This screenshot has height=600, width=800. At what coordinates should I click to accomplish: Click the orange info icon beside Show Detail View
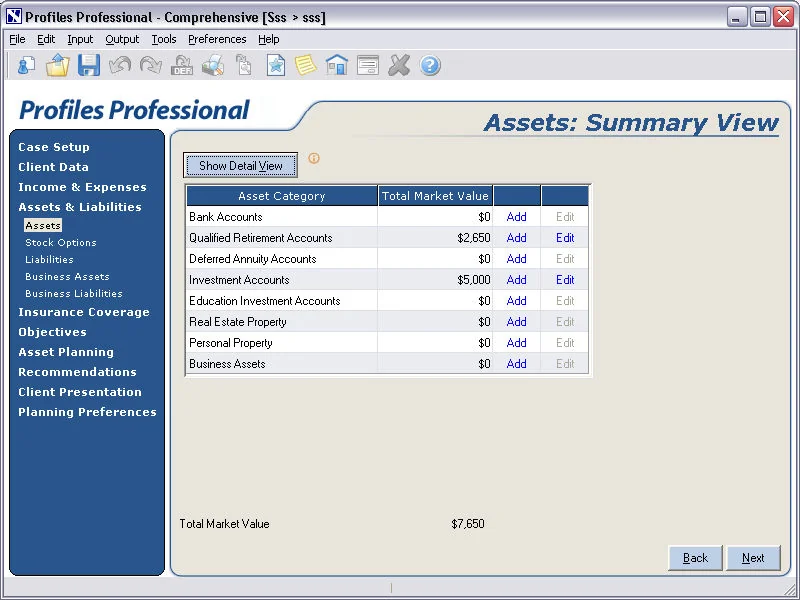click(x=314, y=158)
